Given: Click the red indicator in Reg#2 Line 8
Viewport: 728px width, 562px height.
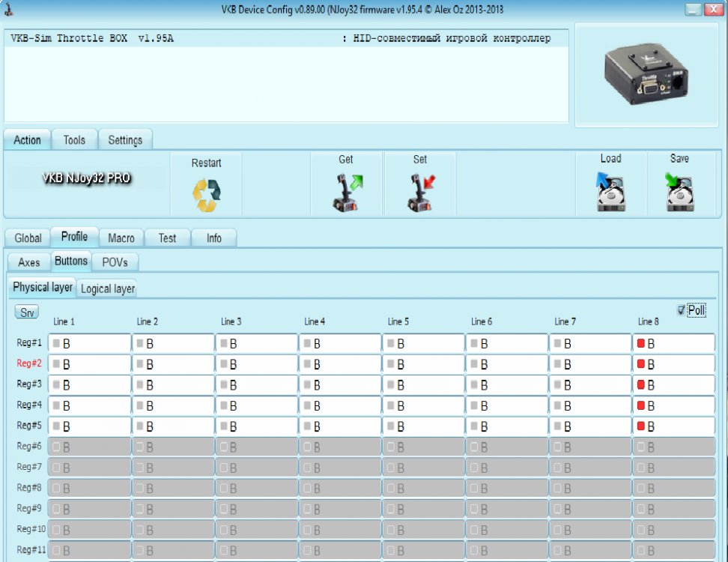Looking at the screenshot, I should (x=640, y=364).
